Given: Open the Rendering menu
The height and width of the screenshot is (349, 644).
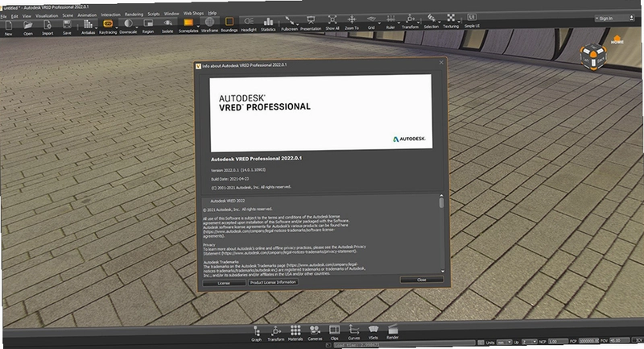Looking at the screenshot, I should [x=134, y=15].
